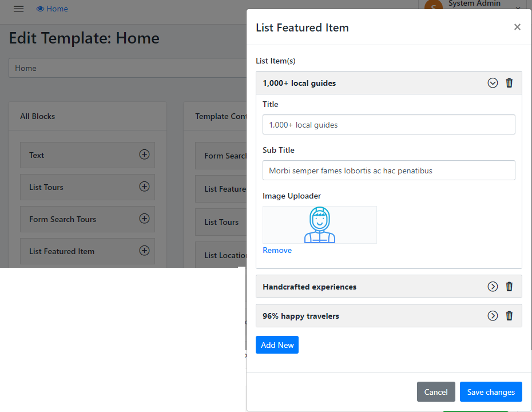Delete the Handcrafted experiences item
The image size is (532, 412).
click(509, 287)
